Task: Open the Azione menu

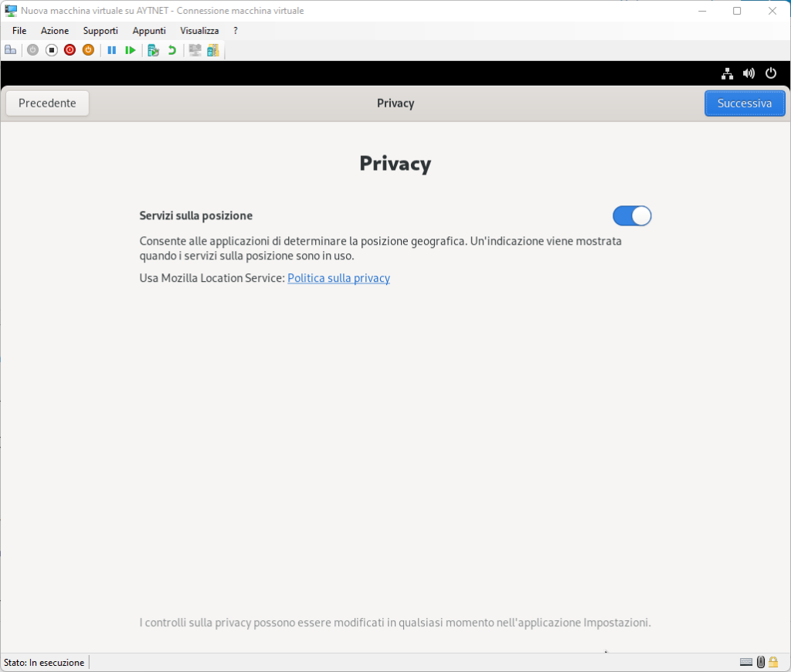Action: click(x=55, y=31)
